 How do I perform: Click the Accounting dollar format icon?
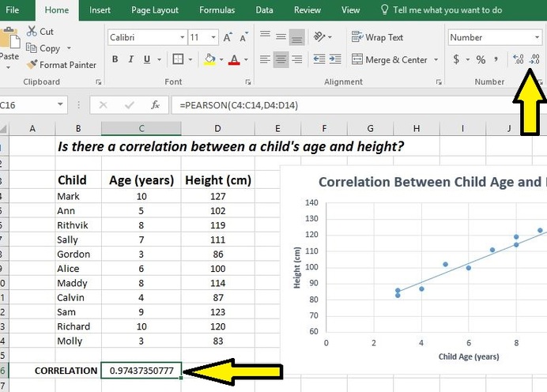click(456, 60)
